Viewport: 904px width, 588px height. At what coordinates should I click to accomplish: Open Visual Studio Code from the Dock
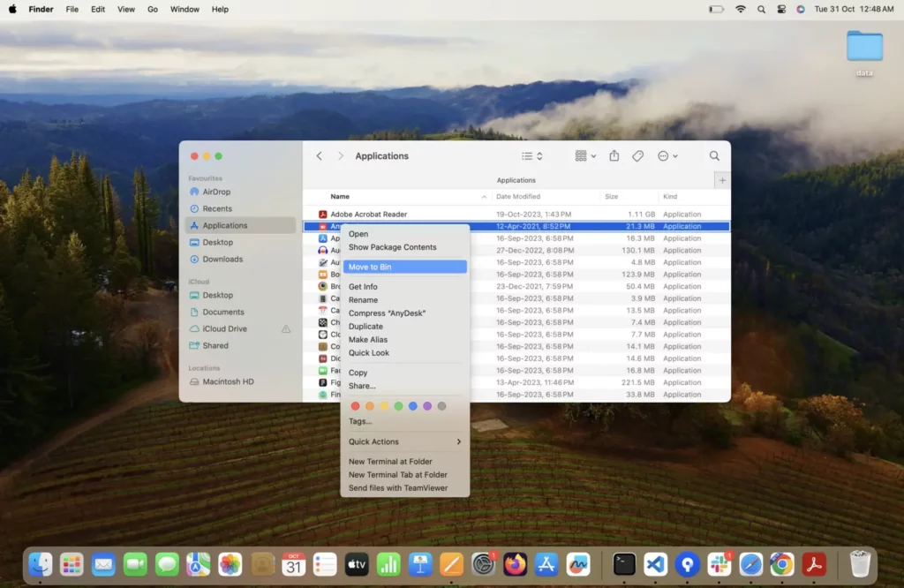click(x=655, y=564)
